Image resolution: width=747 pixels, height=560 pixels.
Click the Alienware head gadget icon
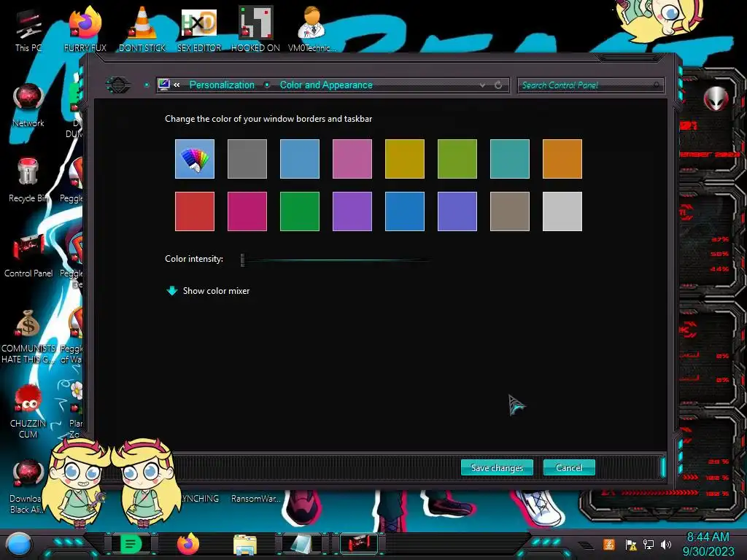tap(716, 98)
